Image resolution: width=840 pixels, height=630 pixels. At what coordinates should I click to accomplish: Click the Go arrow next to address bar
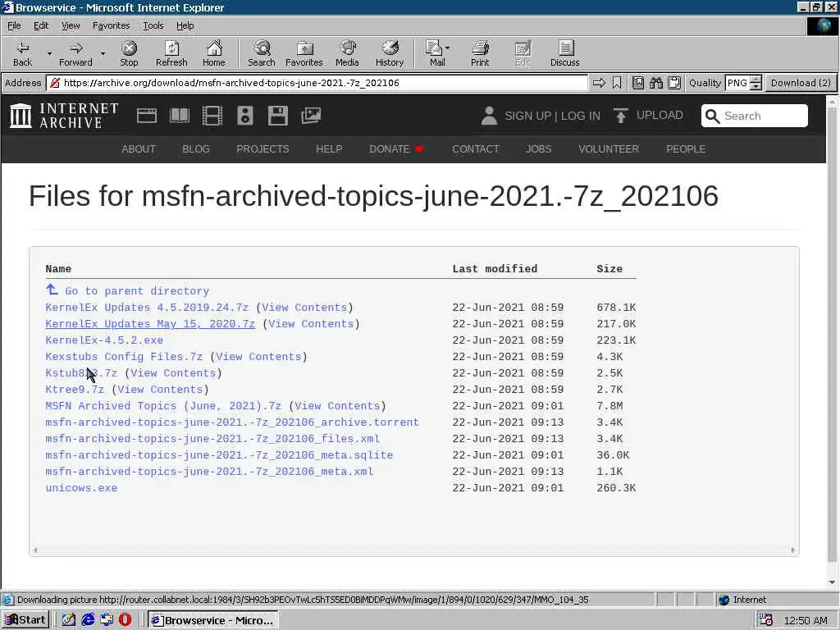tap(599, 83)
